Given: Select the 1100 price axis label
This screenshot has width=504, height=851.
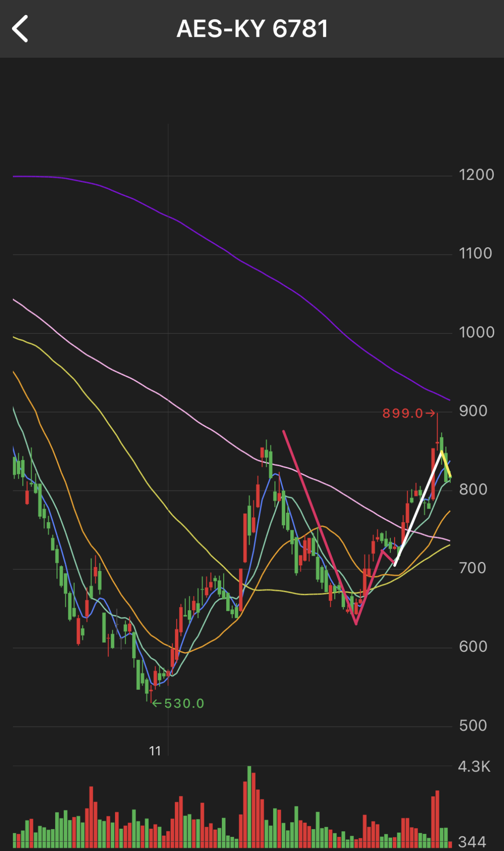Looking at the screenshot, I should [x=475, y=254].
